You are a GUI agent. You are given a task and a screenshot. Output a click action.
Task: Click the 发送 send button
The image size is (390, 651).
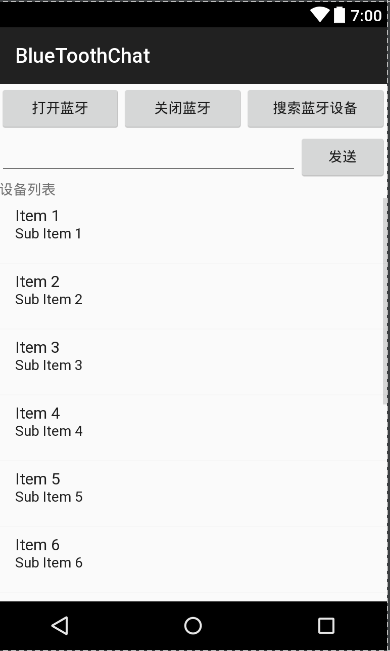343,157
